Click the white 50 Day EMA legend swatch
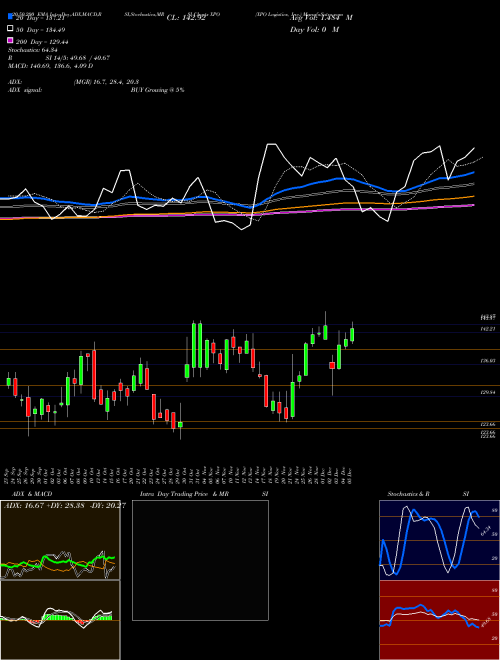The height and width of the screenshot is (660, 500). point(10,29)
